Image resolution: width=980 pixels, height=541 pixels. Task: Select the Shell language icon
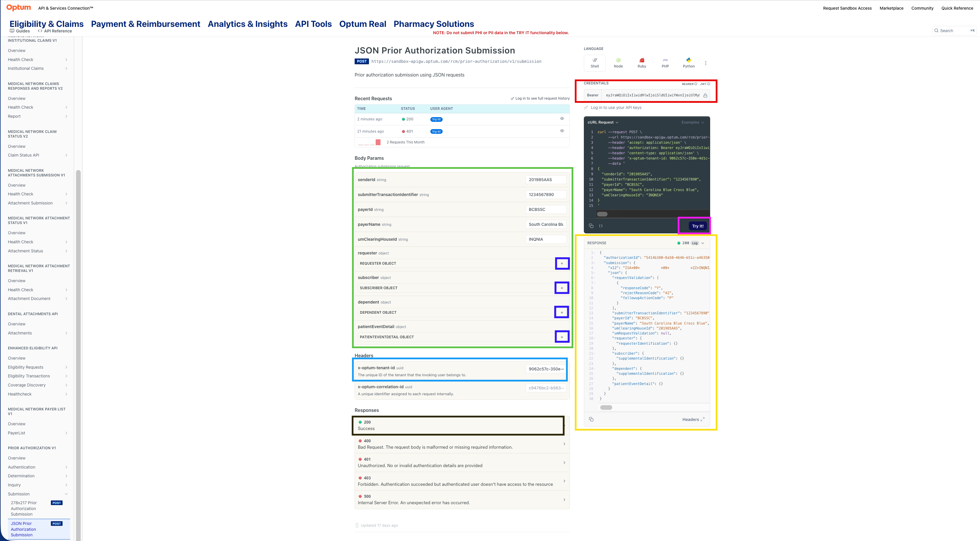click(595, 62)
